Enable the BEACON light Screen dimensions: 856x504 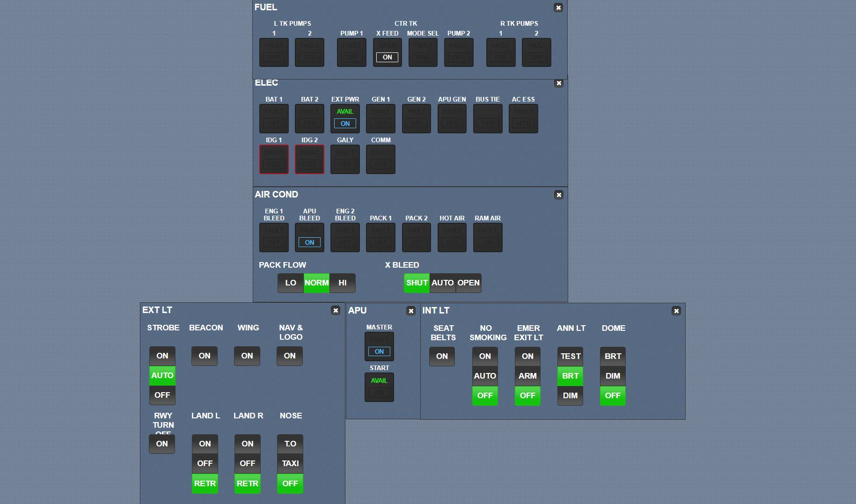click(x=205, y=356)
